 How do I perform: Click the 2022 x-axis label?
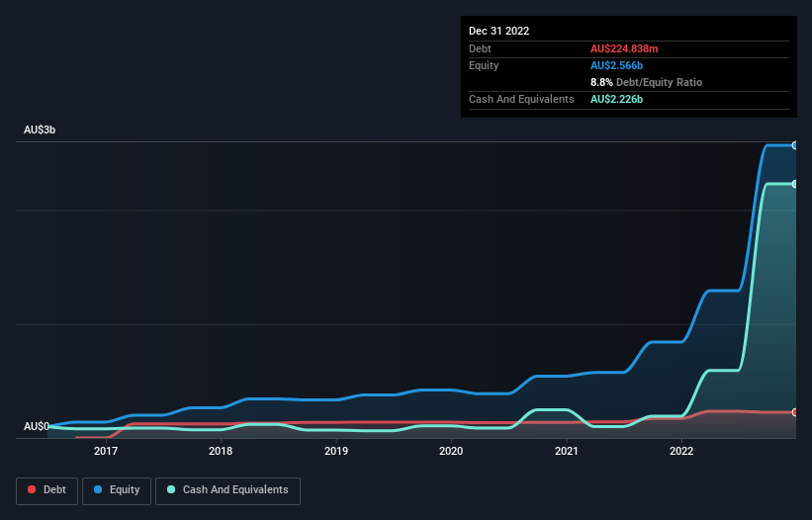tap(681, 451)
